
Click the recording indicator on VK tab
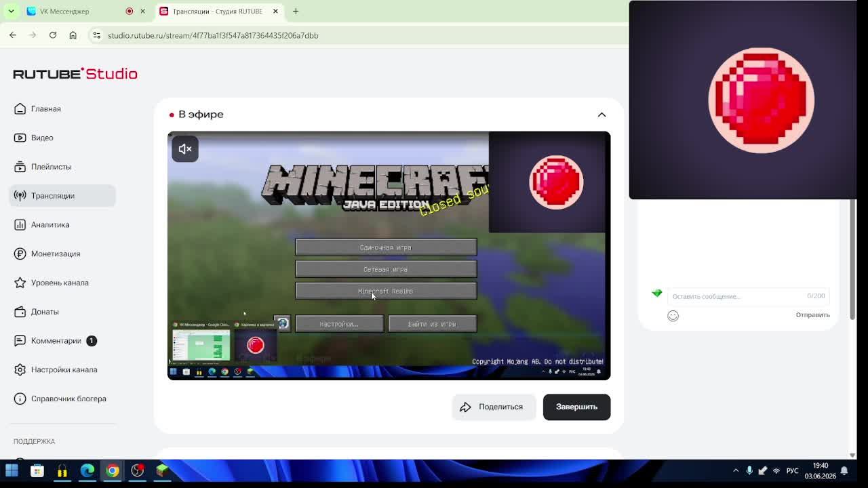tap(129, 12)
